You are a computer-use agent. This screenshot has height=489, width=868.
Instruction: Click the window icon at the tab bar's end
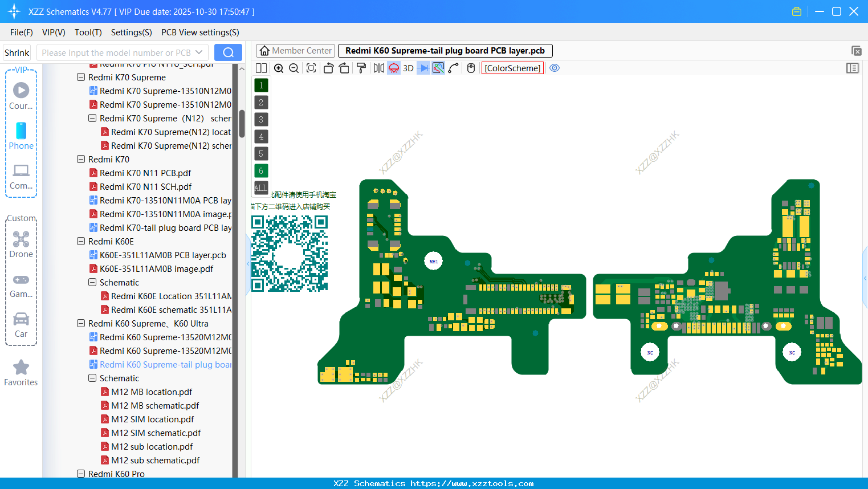point(856,51)
